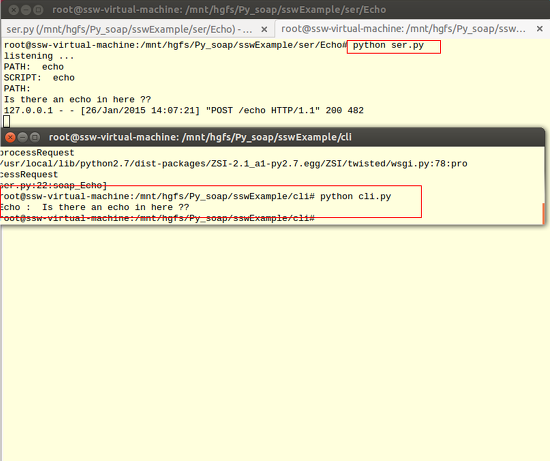Image resolution: width=550 pixels, height=461 pixels.
Task: Click the 'Echo : Is there an echo' output line
Action: pos(95,207)
